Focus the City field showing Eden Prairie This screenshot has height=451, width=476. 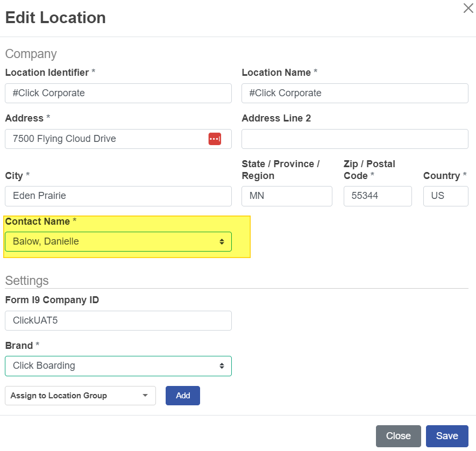[x=118, y=196]
